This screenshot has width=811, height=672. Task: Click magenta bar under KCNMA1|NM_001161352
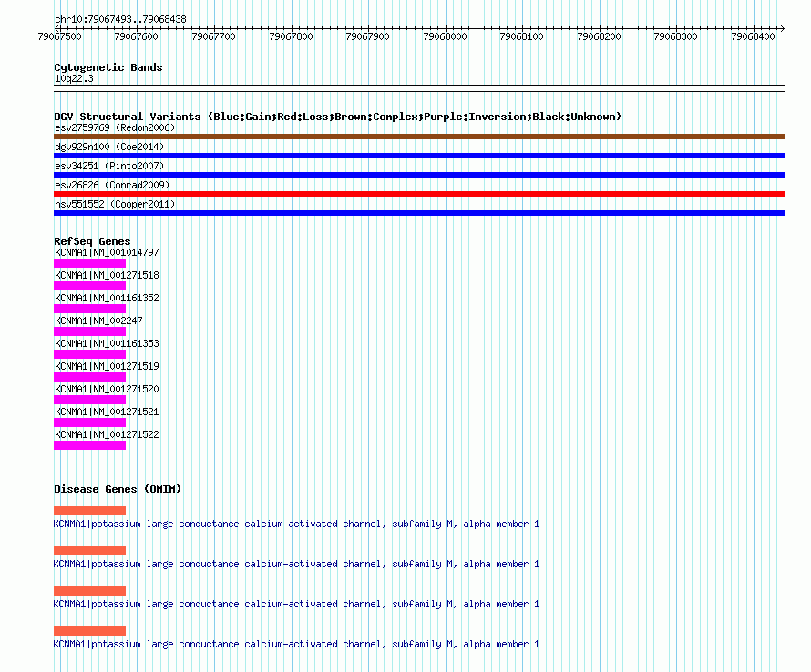pyautogui.click(x=89, y=309)
